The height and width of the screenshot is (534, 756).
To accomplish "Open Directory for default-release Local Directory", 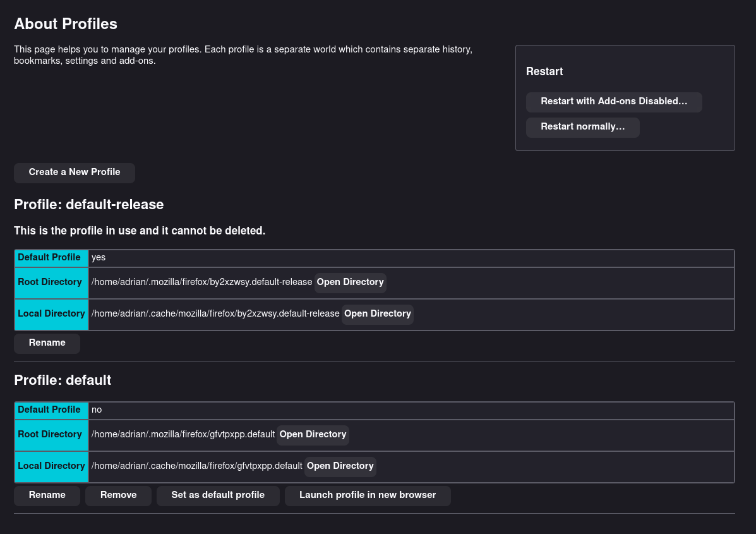I will pyautogui.click(x=377, y=314).
